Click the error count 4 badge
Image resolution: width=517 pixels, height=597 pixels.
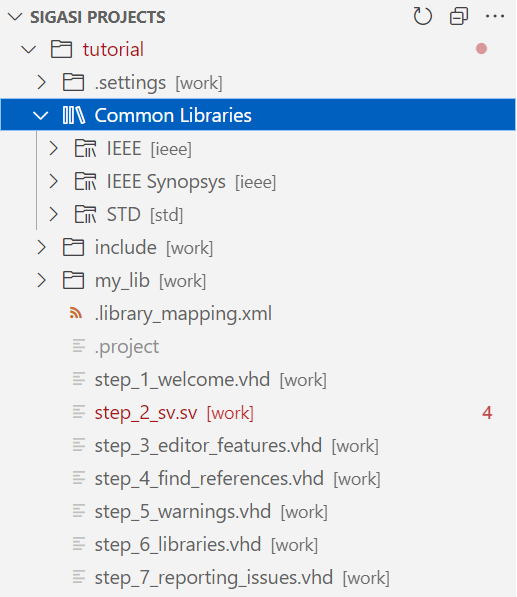coord(487,413)
